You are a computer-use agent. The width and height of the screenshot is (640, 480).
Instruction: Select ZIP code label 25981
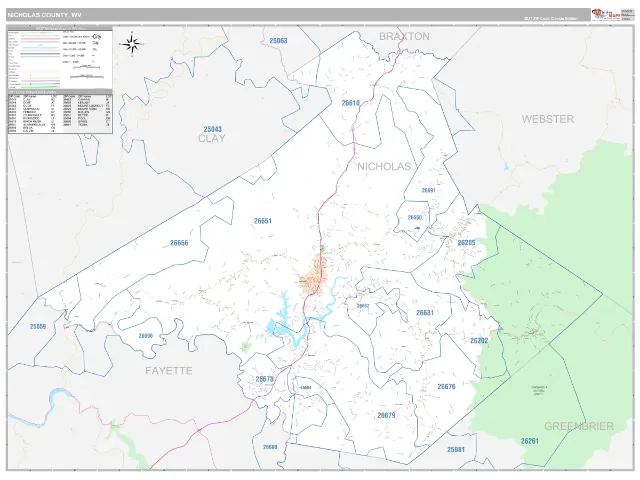pos(456,449)
